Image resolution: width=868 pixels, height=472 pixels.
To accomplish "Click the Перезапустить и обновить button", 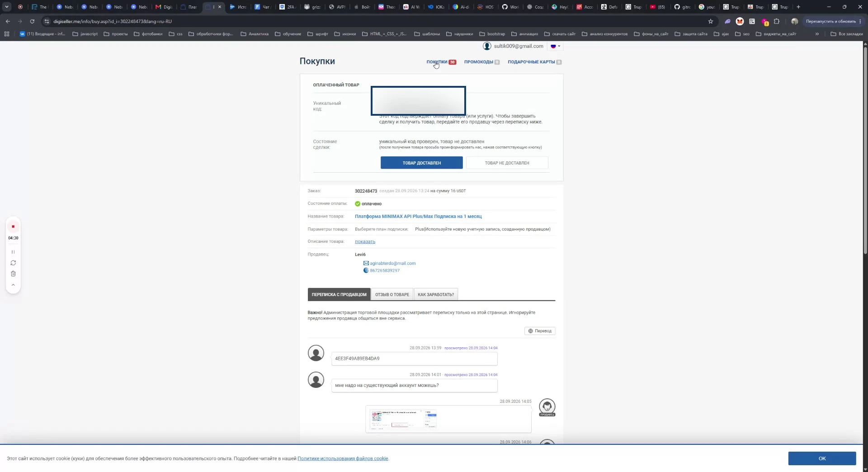I will point(833,21).
